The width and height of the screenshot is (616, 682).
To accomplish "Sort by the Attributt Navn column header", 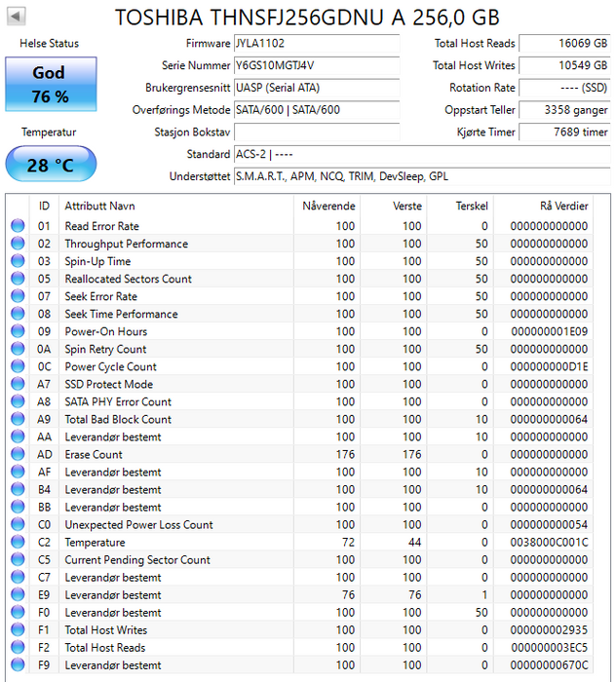I will [x=175, y=206].
